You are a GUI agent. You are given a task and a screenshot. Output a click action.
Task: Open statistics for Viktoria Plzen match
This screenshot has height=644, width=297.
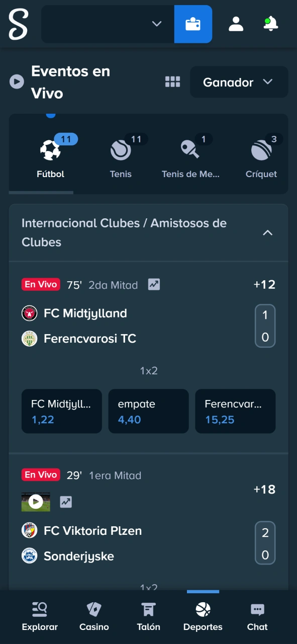click(x=66, y=502)
